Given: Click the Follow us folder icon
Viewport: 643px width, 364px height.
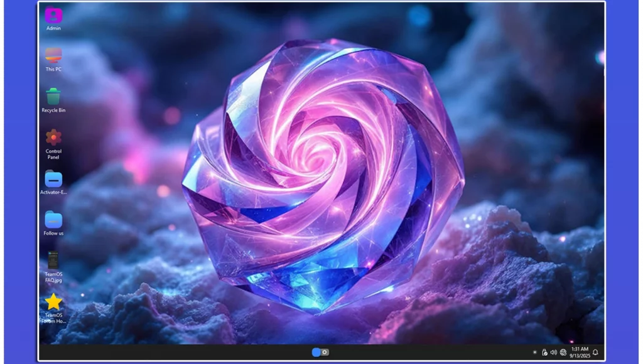Looking at the screenshot, I should (53, 220).
